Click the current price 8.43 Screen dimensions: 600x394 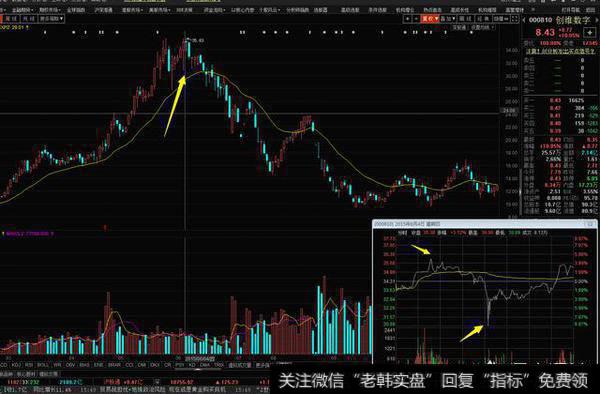(545, 32)
